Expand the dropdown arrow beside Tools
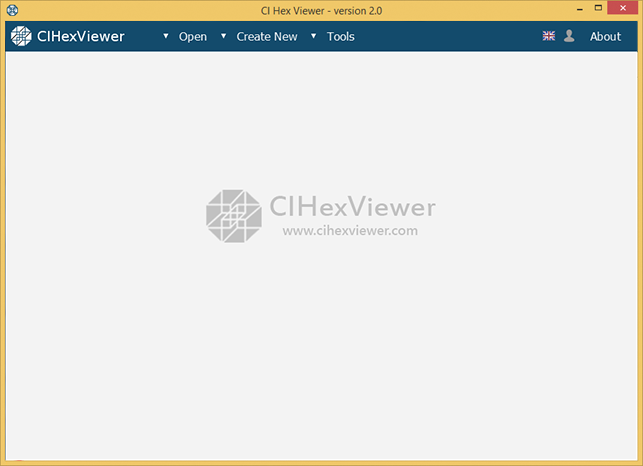643x466 pixels. coord(313,36)
